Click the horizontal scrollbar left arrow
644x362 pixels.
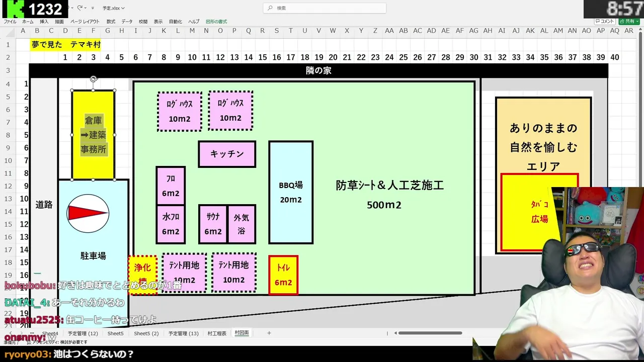pyautogui.click(x=396, y=333)
